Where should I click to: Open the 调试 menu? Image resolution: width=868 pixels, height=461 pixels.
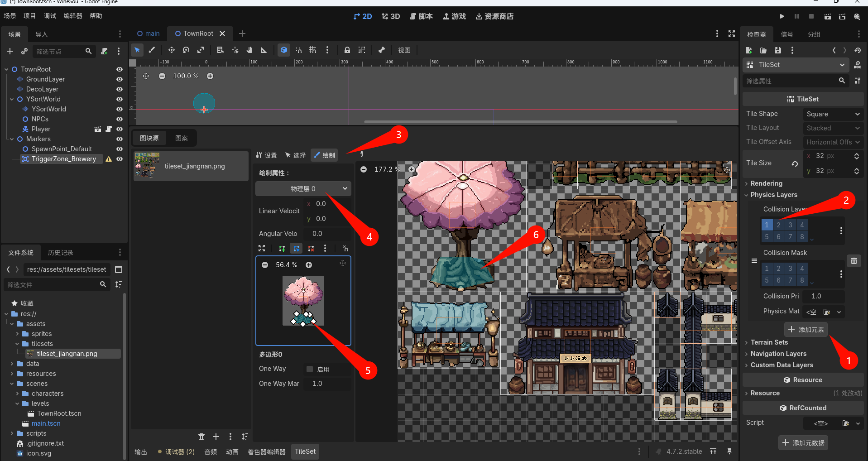(50, 16)
